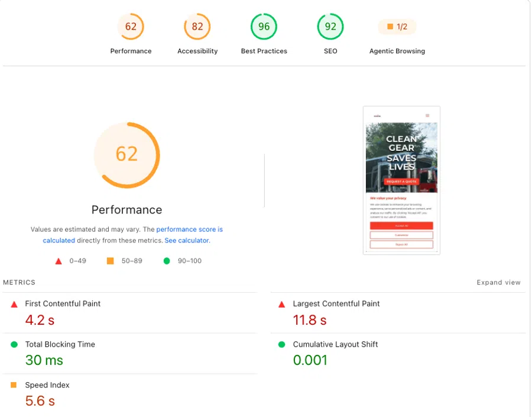
Task: Select the 'First Contentful Paint' label
Action: tap(63, 303)
